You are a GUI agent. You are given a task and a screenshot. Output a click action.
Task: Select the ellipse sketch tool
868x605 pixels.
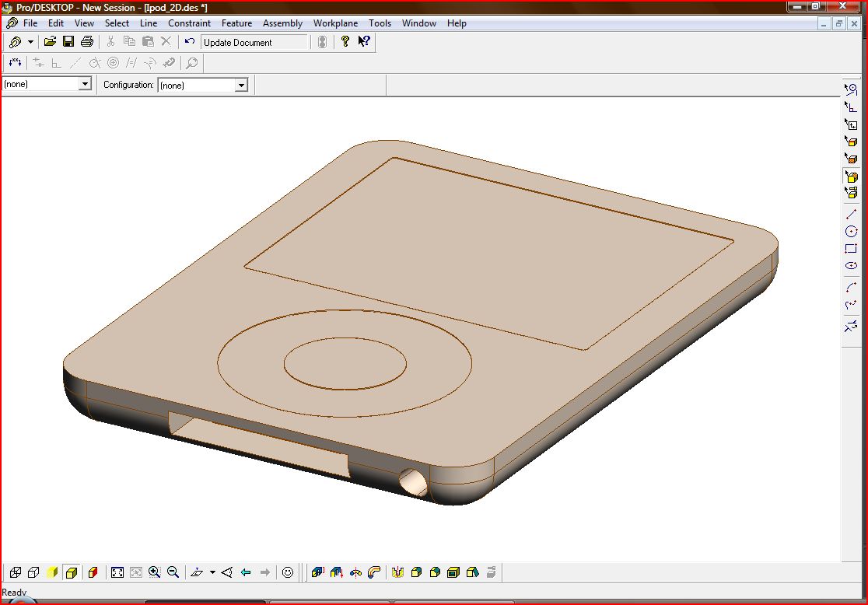tap(851, 266)
